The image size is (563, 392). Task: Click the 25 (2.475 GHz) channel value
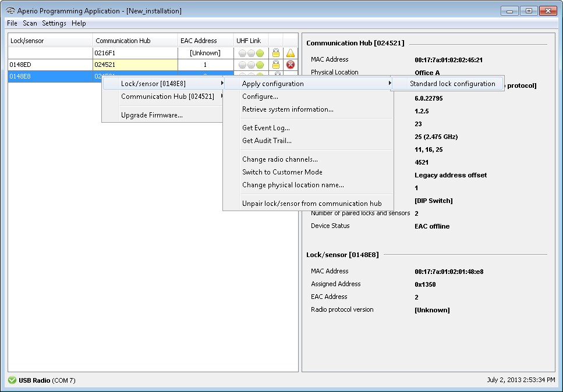pyautogui.click(x=436, y=137)
